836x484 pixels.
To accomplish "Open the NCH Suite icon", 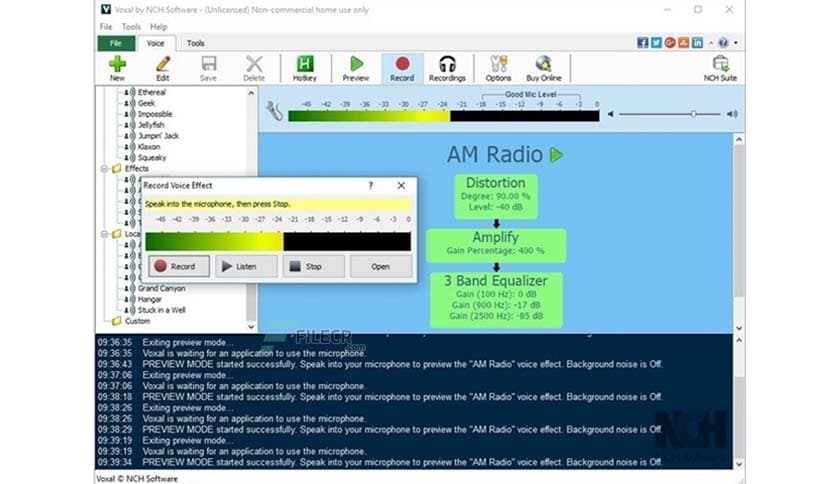I will [x=720, y=68].
